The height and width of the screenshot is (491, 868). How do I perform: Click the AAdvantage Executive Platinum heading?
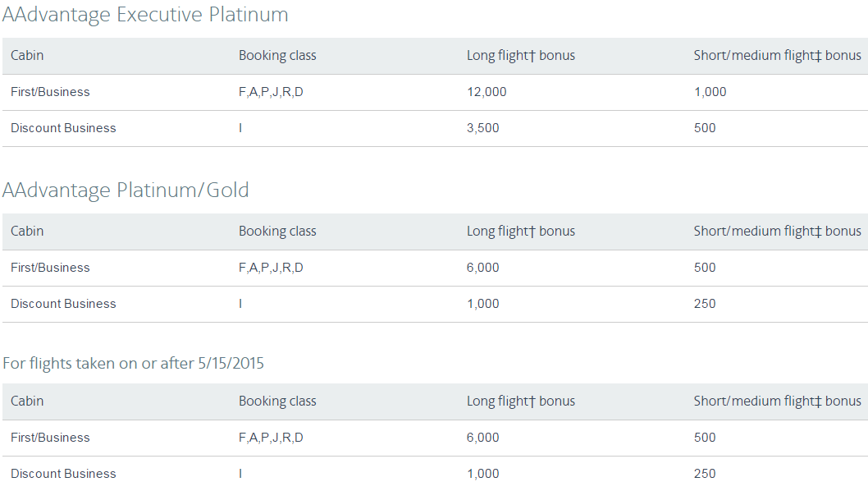145,15
